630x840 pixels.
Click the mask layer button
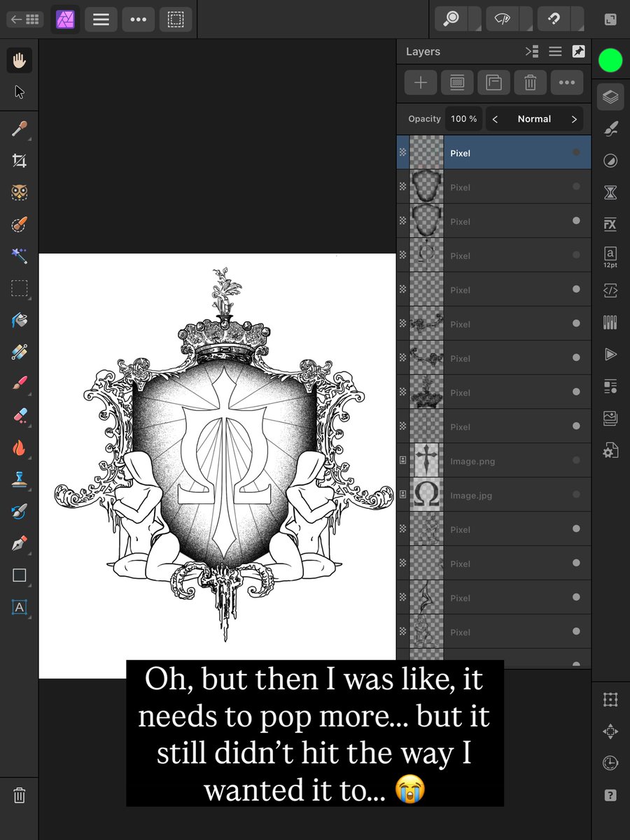457,83
